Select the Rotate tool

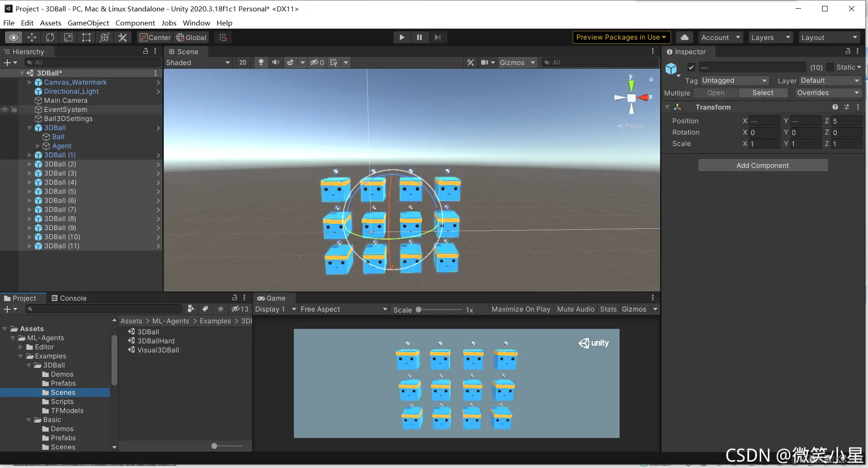50,37
